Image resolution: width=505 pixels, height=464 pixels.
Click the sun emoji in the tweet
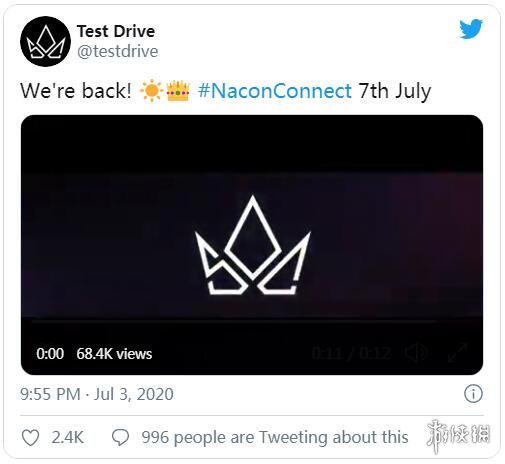tap(151, 91)
